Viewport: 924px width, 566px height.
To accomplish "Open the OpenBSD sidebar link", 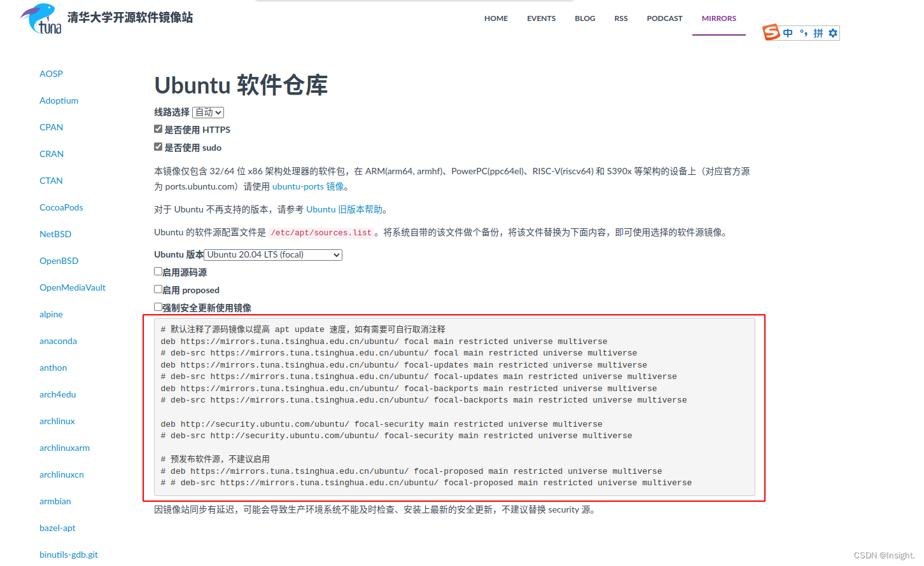I will pyautogui.click(x=59, y=261).
